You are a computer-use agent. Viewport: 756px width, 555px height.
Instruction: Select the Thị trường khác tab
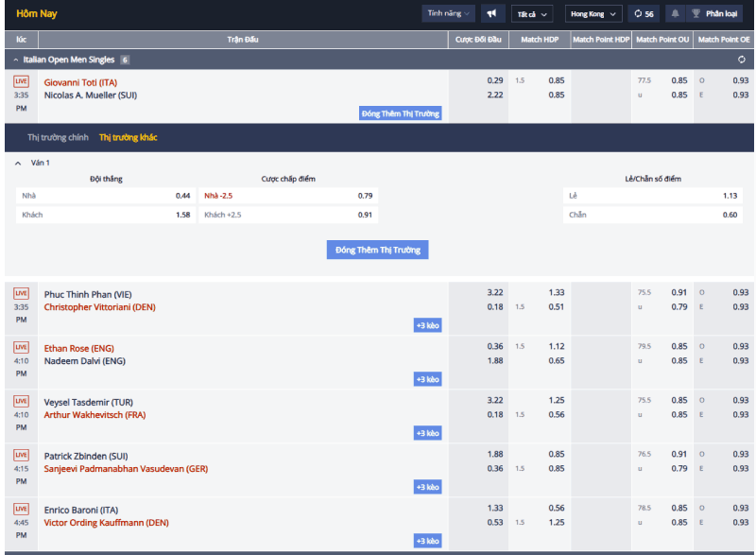point(129,137)
